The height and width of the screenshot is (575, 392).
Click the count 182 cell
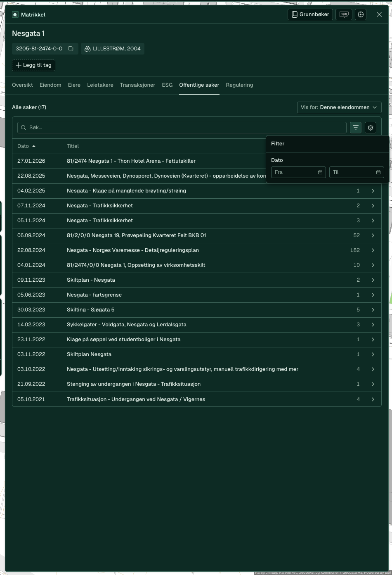[355, 250]
